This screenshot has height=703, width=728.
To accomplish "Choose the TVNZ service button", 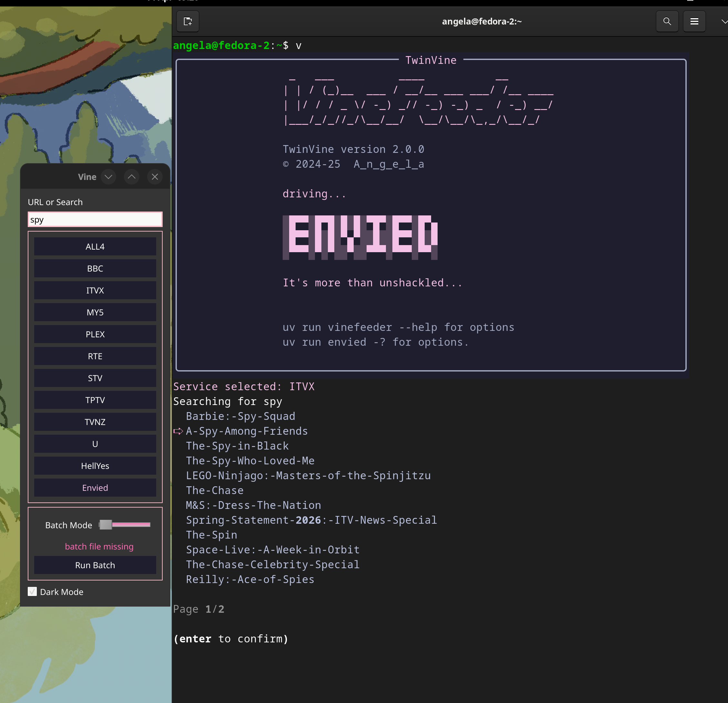I will click(95, 422).
